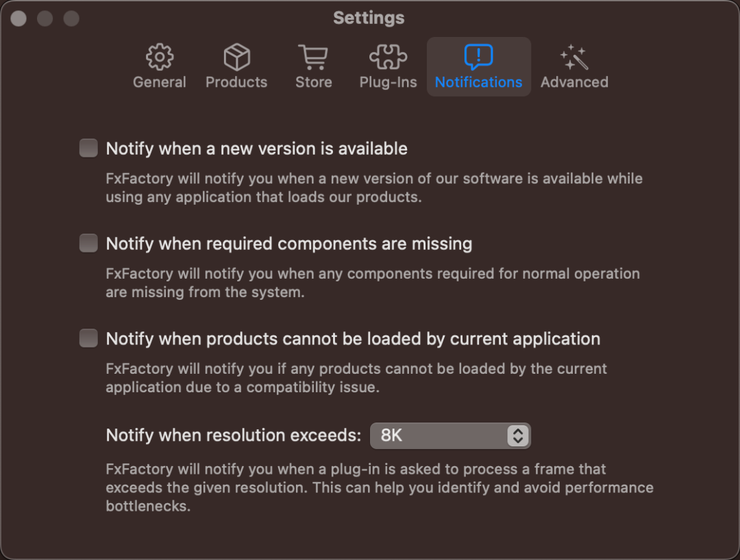Open the 8K resolution dropdown
This screenshot has height=560, width=740.
click(450, 435)
